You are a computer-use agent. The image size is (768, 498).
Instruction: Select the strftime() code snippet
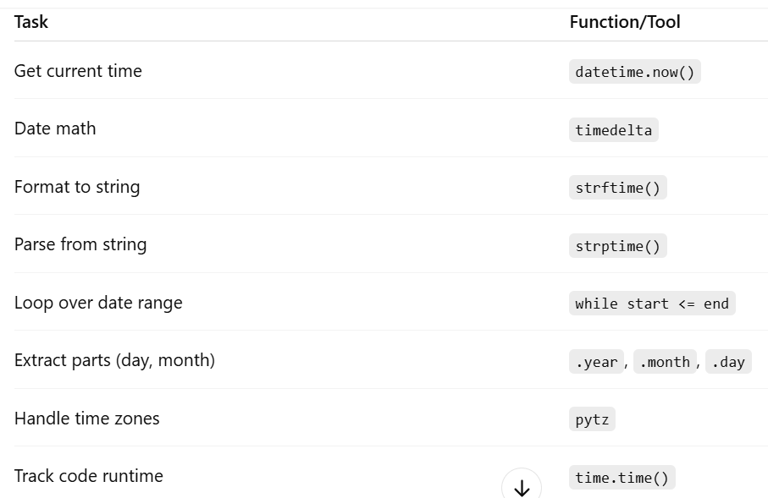(618, 188)
